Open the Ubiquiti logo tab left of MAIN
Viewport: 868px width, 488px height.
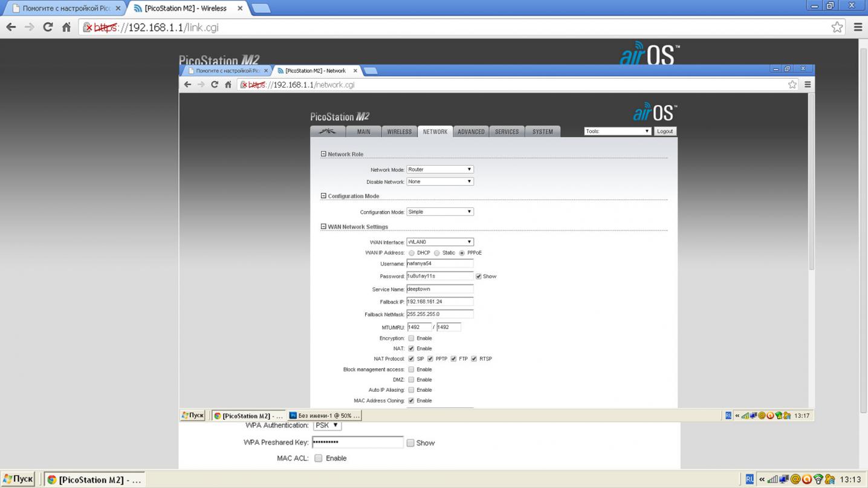point(328,131)
